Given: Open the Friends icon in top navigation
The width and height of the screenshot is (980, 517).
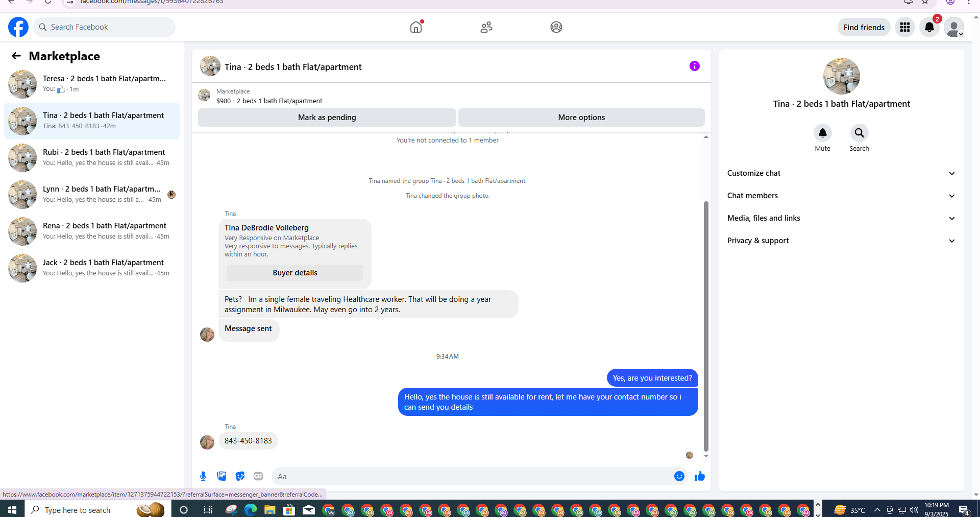Looking at the screenshot, I should [486, 27].
